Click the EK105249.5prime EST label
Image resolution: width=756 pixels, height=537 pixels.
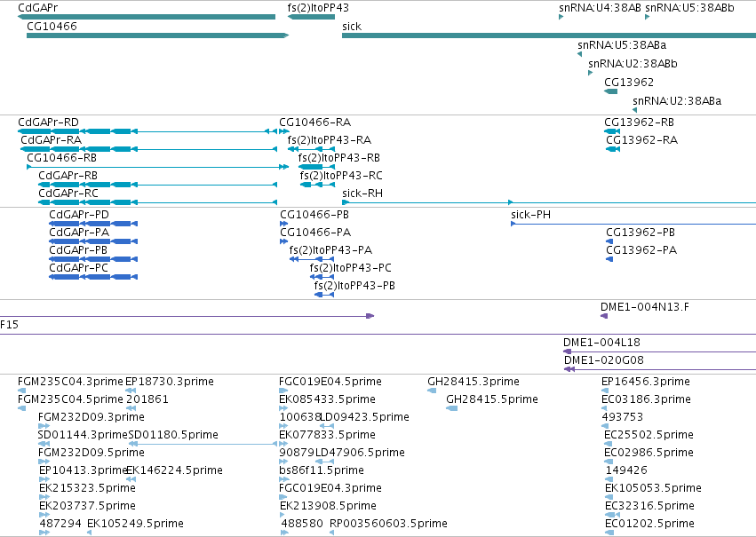(136, 525)
